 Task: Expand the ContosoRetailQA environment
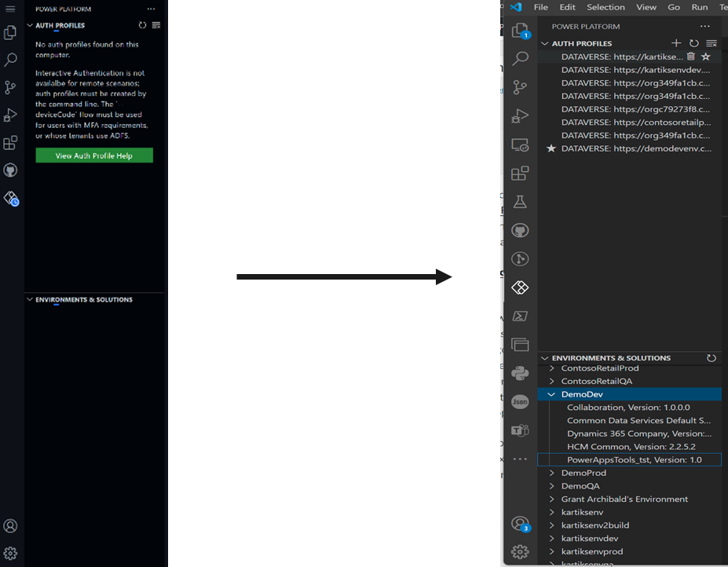coord(552,381)
